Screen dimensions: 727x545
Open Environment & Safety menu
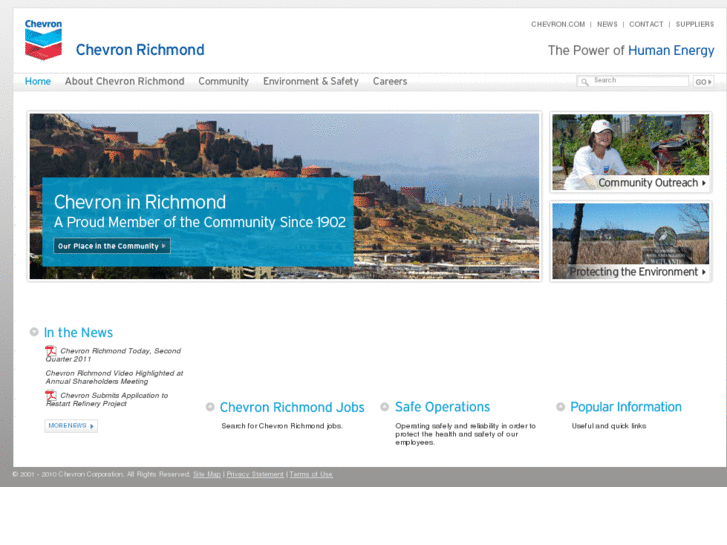(x=311, y=81)
